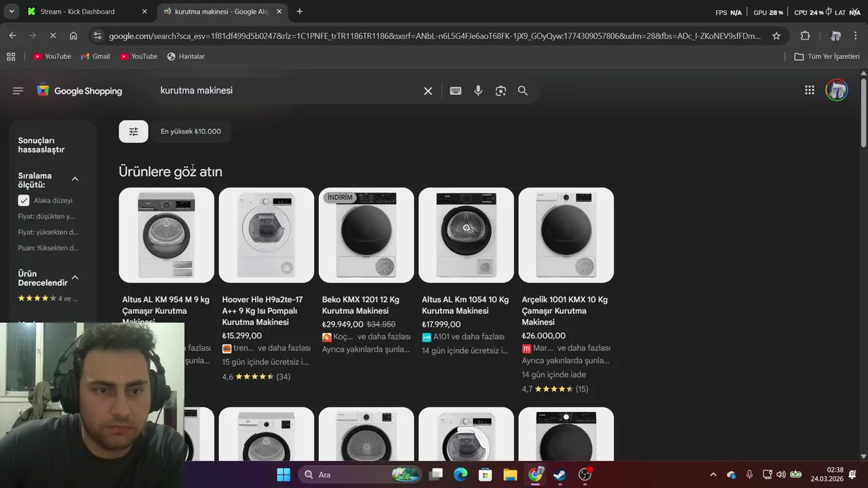Go back in browser
The width and height of the screenshot is (868, 488).
coord(12,36)
